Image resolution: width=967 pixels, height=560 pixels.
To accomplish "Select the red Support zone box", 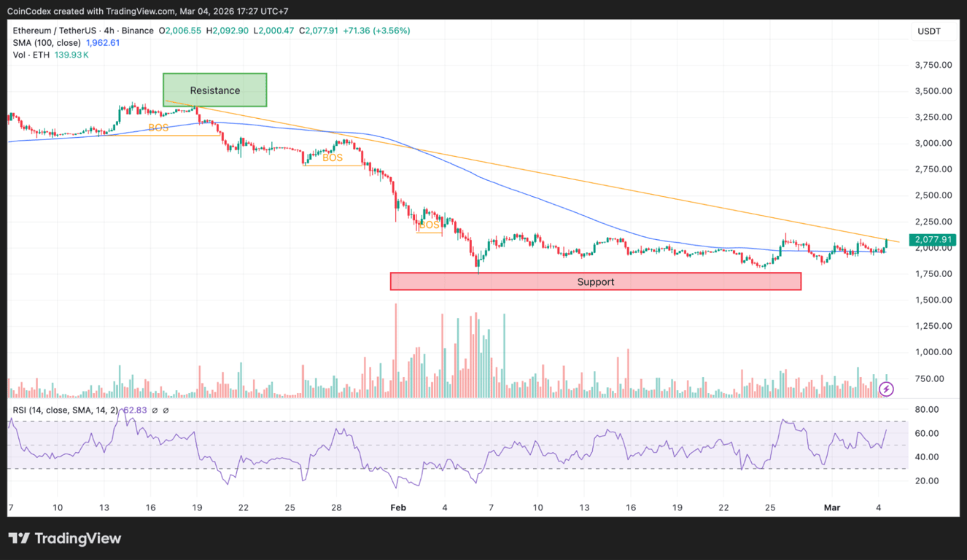I will point(595,281).
